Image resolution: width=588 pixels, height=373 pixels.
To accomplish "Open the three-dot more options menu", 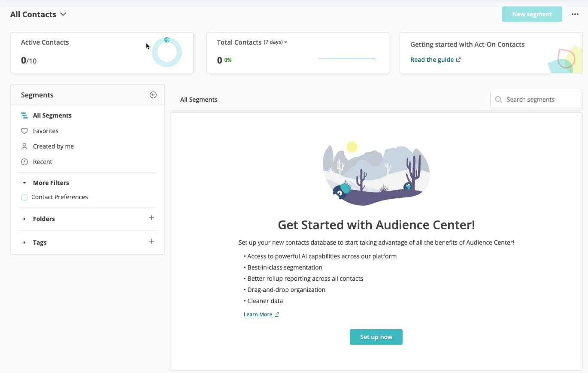I will [575, 14].
